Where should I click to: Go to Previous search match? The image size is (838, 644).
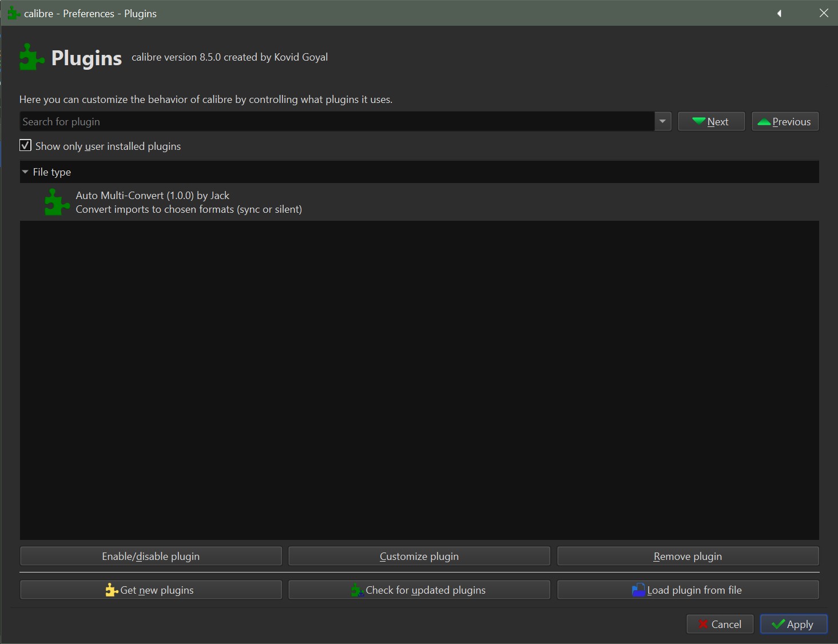785,121
